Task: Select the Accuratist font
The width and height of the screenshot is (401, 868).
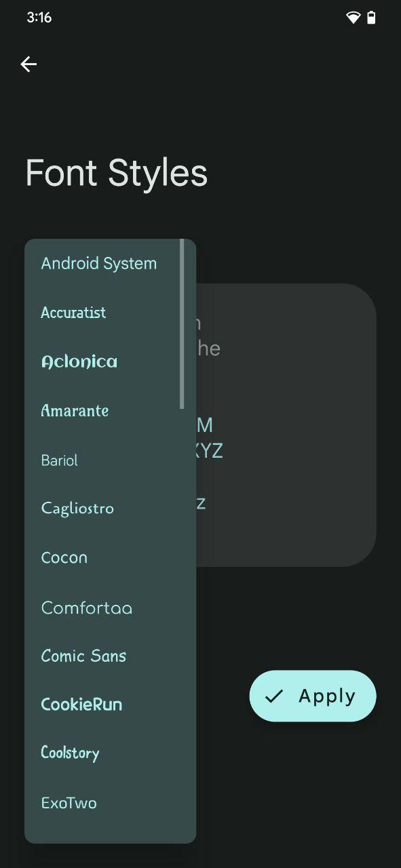Action: pos(110,313)
